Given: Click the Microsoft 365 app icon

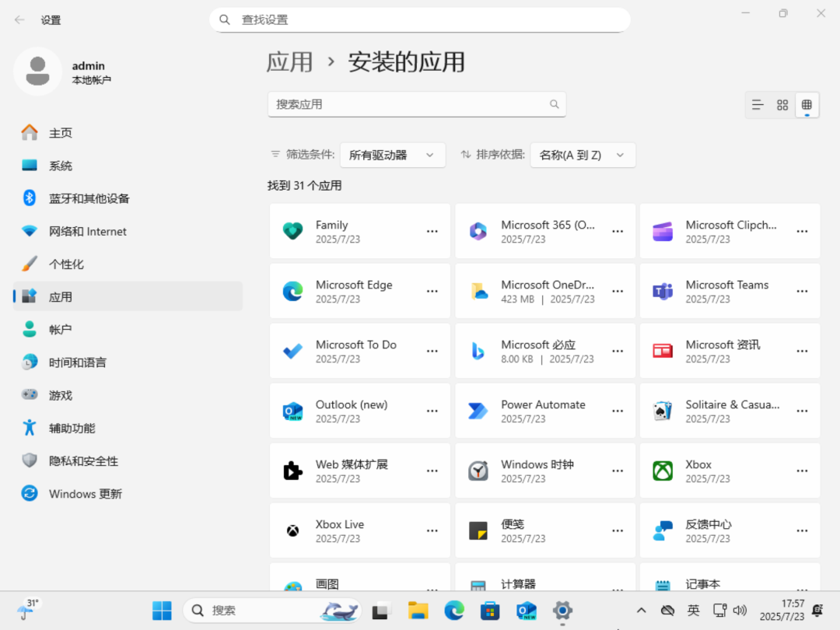Looking at the screenshot, I should tap(478, 232).
